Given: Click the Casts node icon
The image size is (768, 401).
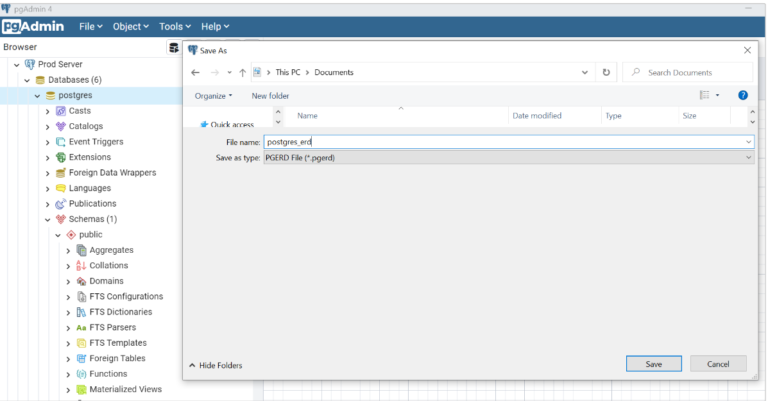Looking at the screenshot, I should tap(61, 111).
